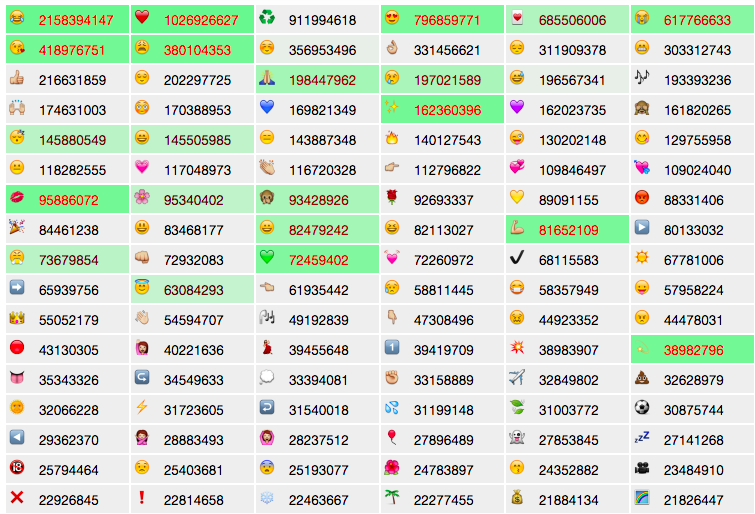
Task: Select the clapping hands emoji beside 116720328
Action: 267,168
